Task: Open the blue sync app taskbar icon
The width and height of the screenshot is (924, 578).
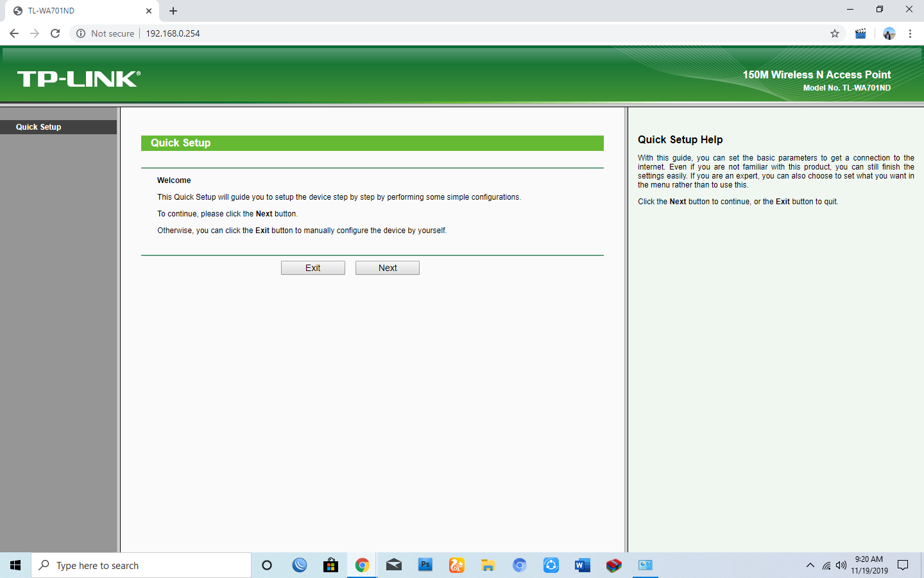Action: pos(551,565)
